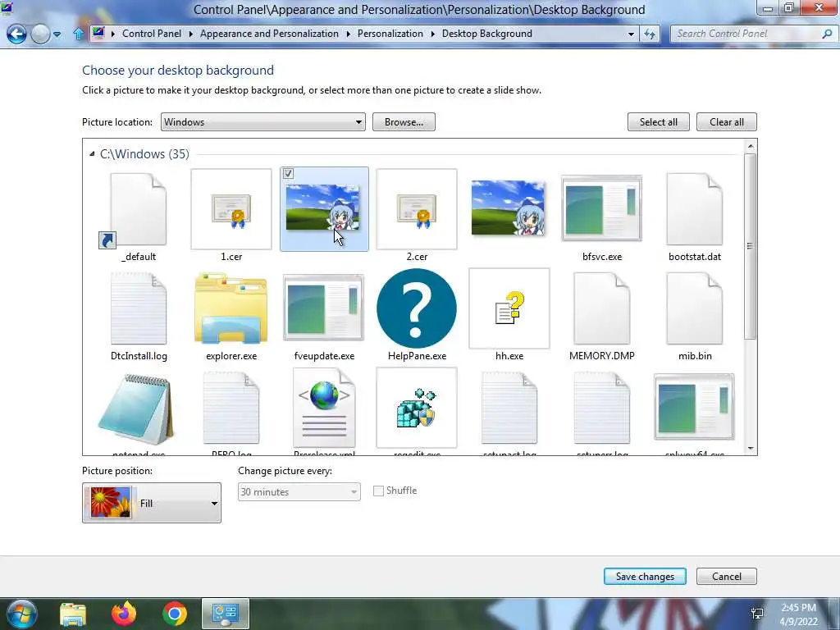
Task: Click the file list scroll down arrow
Action: (x=751, y=449)
